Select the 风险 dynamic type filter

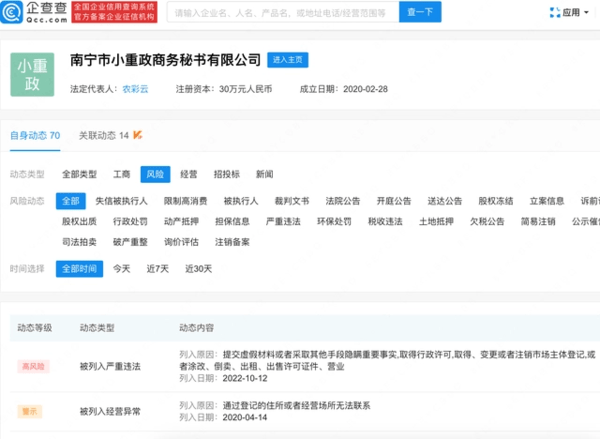pos(155,175)
